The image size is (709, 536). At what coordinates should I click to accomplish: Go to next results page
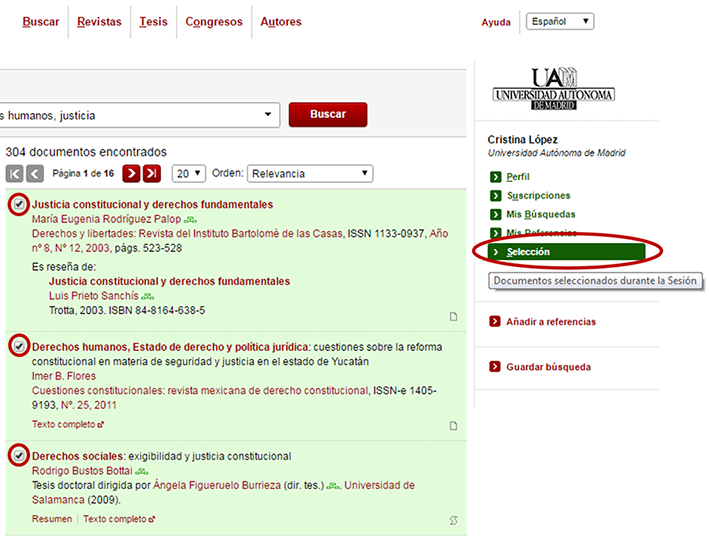tap(131, 174)
